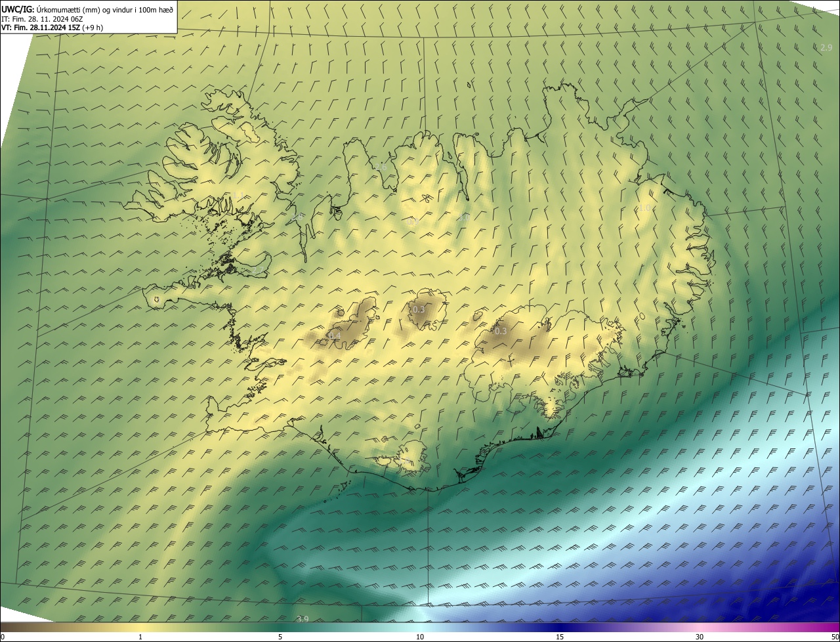The image size is (840, 642).
Task: Click the '2.9' value in the top-right corner
Action: point(826,47)
